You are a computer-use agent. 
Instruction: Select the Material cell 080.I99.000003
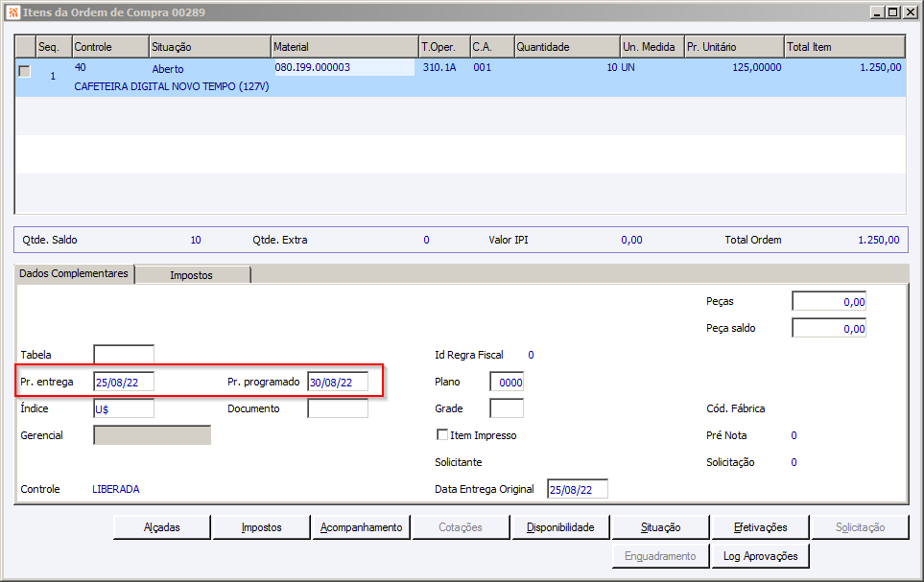[x=344, y=67]
